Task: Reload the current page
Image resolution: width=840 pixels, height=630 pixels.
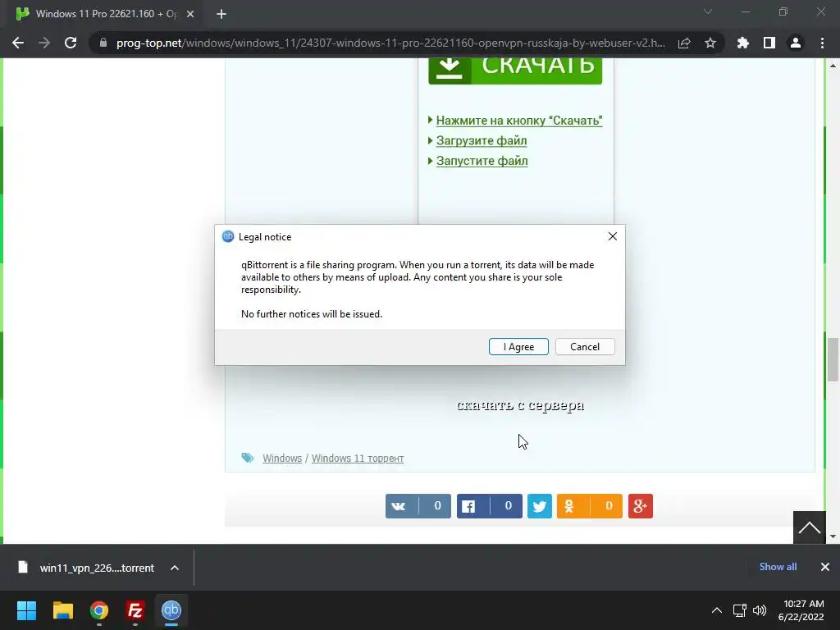Action: (x=71, y=43)
